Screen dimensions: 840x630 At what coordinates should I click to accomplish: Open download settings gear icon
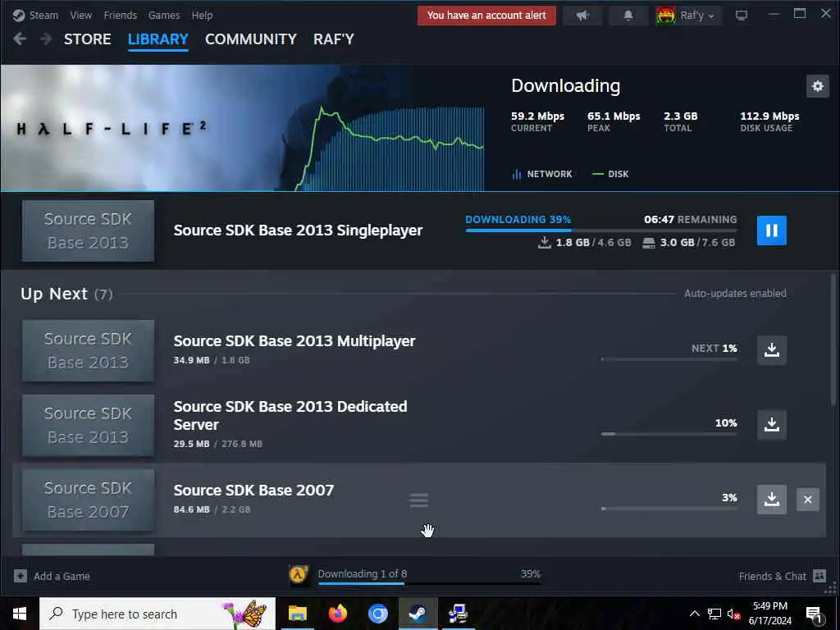818,85
